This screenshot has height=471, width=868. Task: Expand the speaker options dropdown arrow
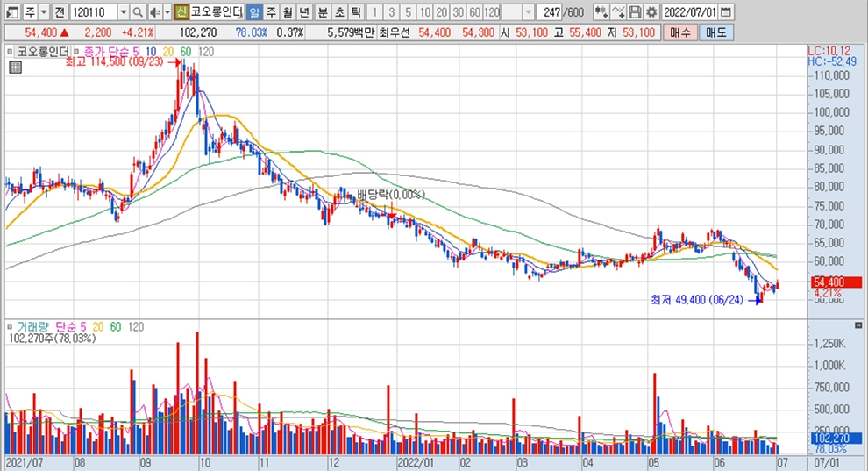point(167,11)
